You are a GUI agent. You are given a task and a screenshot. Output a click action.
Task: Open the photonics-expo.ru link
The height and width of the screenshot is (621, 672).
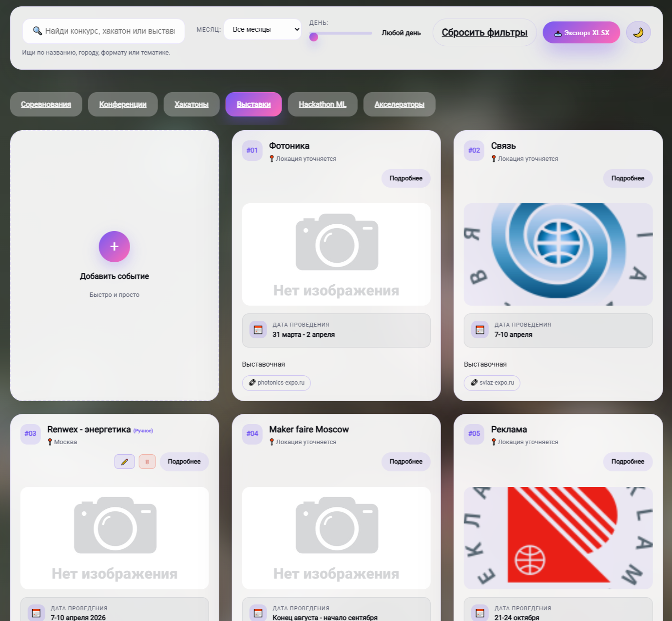pos(276,383)
